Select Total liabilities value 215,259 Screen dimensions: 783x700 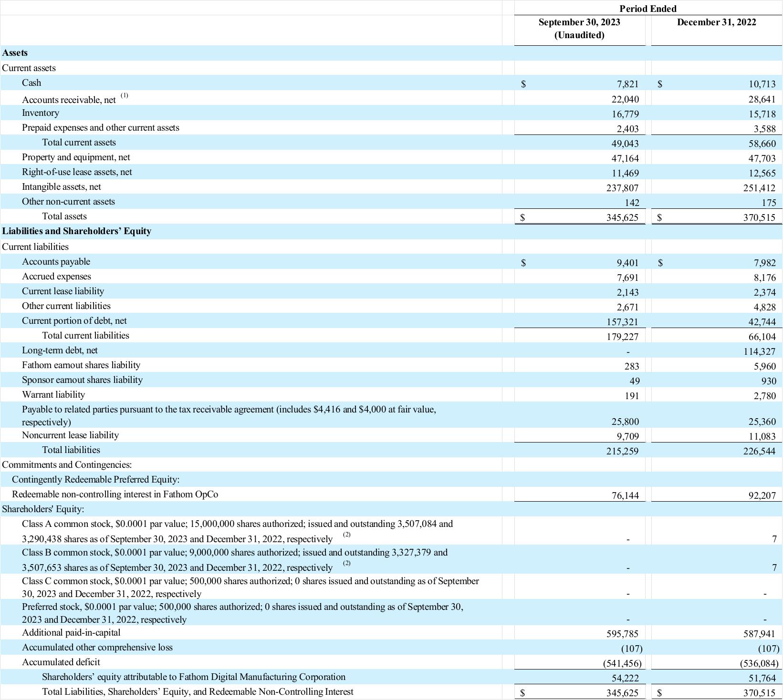click(x=622, y=451)
